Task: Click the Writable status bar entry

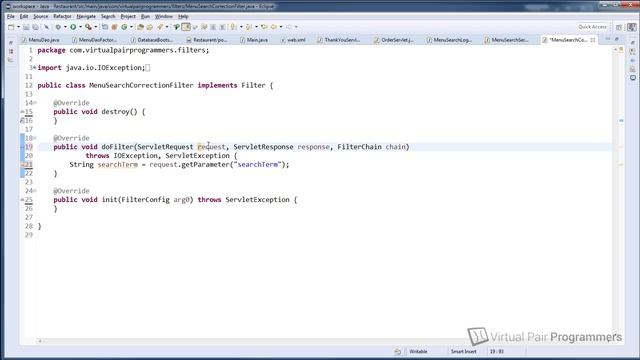Action: coord(418,351)
